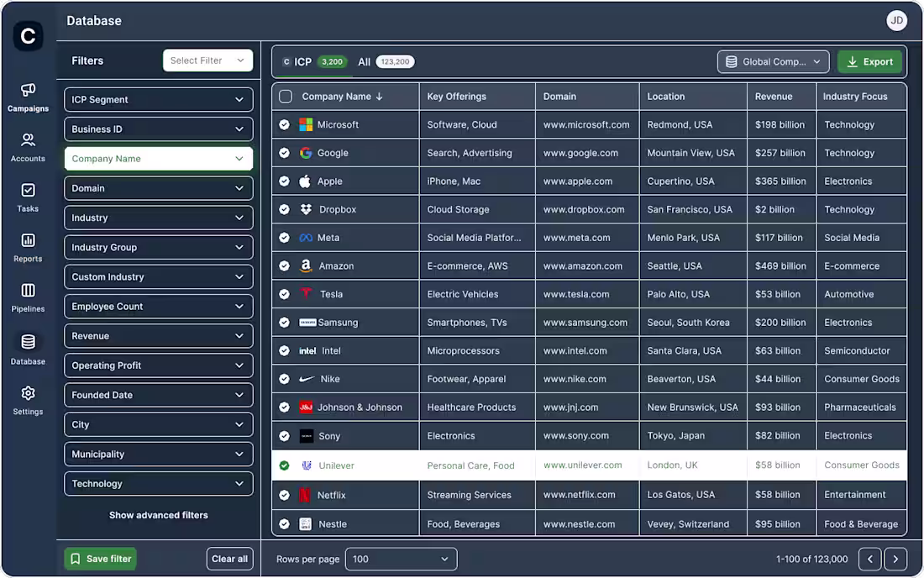Screen dimensions: 924x578
Task: Open the Pipelines view
Action: click(x=28, y=297)
